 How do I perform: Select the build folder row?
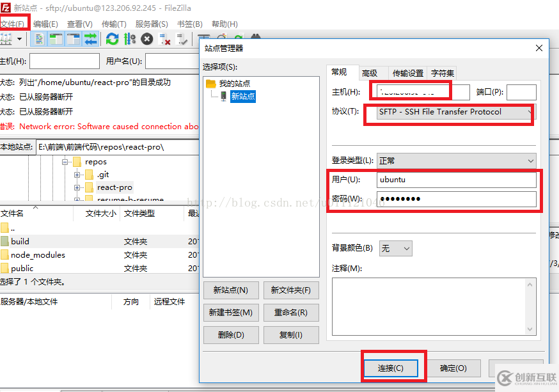pyautogui.click(x=100, y=241)
